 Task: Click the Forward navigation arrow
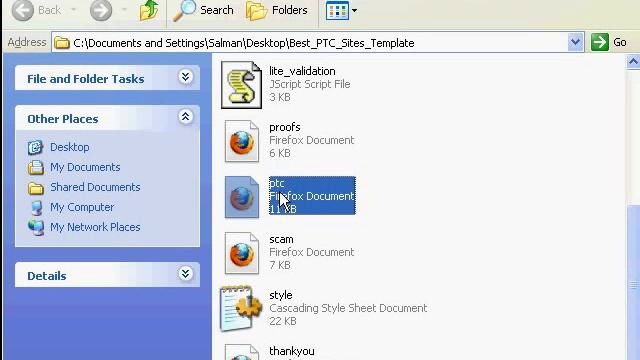(101, 10)
